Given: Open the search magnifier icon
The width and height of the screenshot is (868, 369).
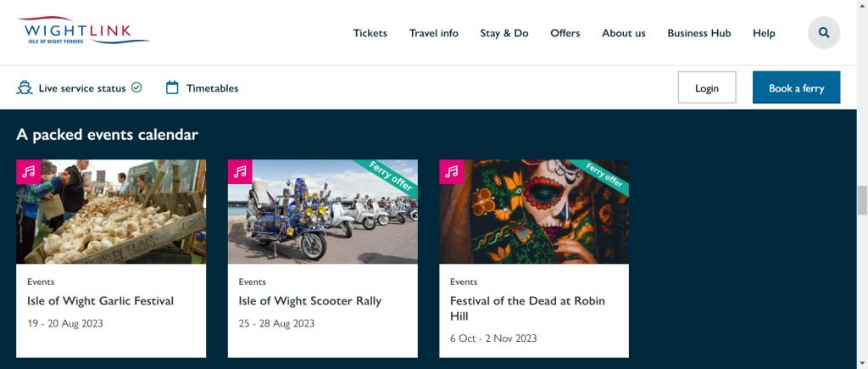Looking at the screenshot, I should (823, 33).
